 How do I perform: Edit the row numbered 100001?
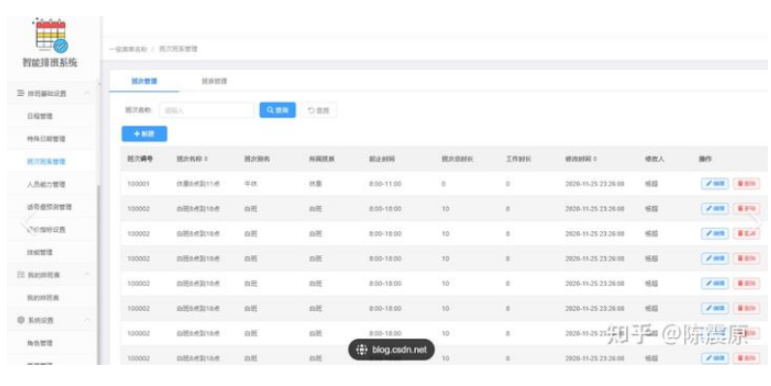[715, 184]
